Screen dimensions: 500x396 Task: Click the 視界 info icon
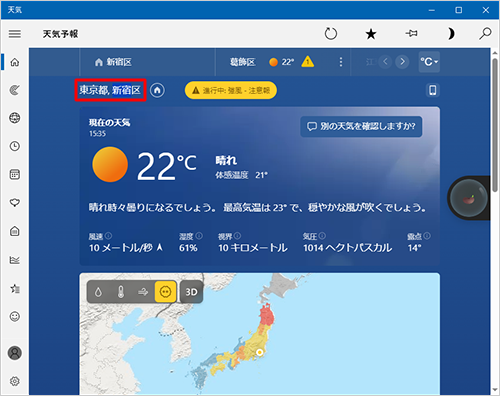click(237, 236)
